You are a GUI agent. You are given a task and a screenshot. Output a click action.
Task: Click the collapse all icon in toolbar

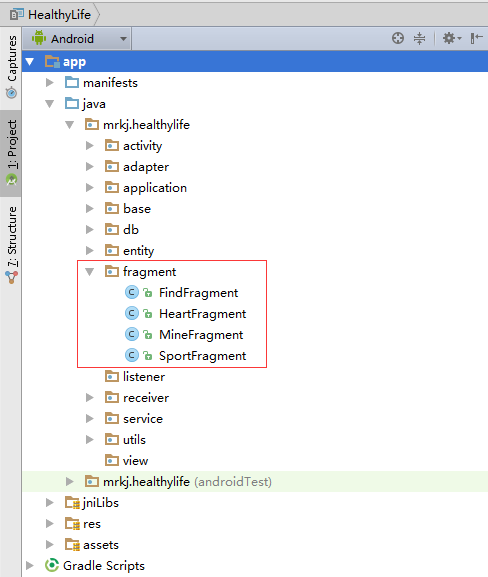[x=419, y=38]
